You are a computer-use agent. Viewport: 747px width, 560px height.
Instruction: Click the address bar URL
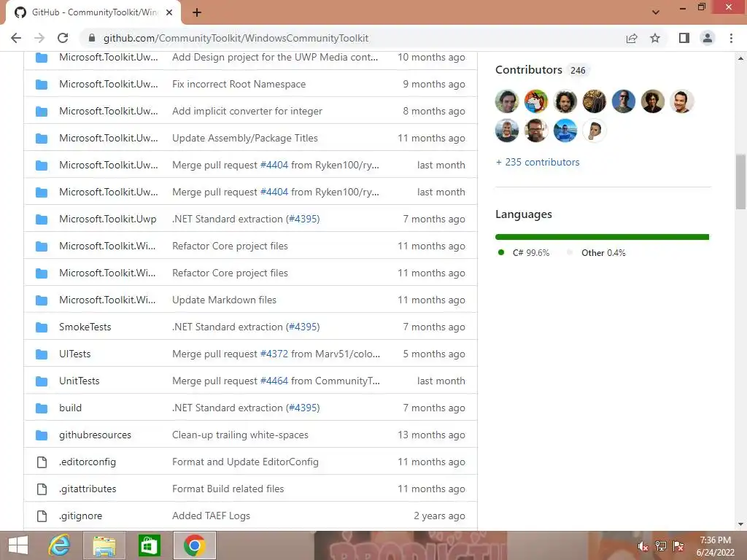(236, 38)
